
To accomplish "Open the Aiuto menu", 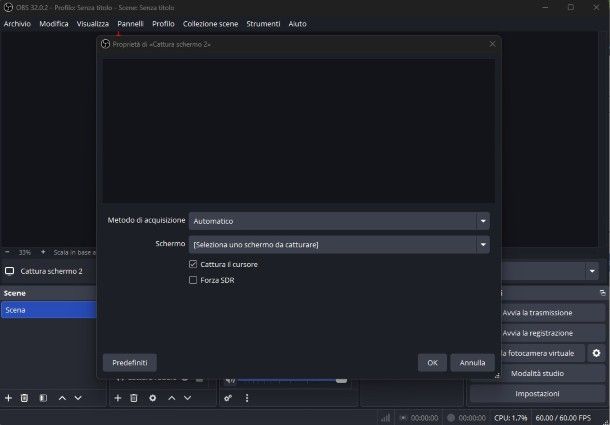I will pos(297,24).
